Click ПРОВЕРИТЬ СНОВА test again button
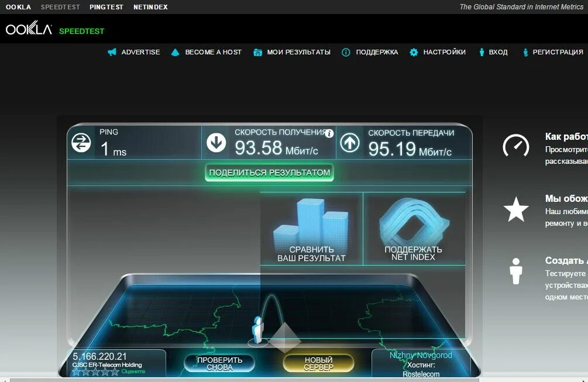 tap(220, 364)
